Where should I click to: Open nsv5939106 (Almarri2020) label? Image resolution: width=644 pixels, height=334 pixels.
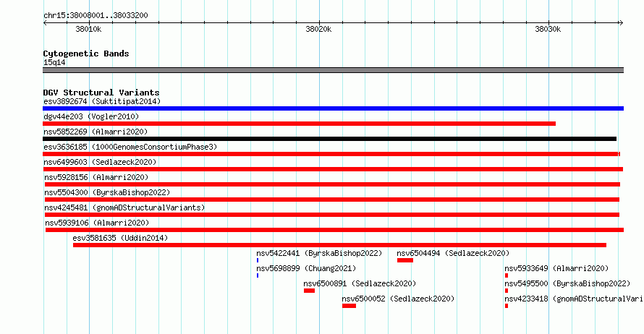tap(97, 223)
